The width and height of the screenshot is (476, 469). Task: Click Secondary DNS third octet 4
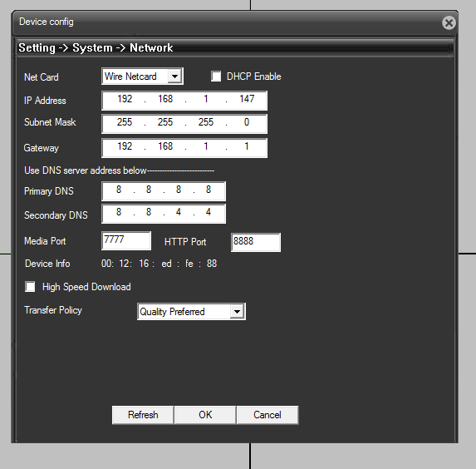(179, 212)
